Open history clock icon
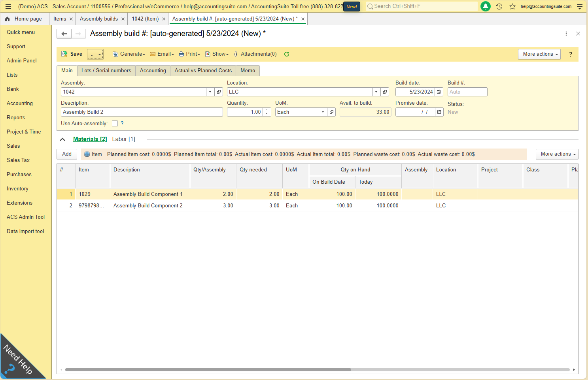Viewport: 588px width, 380px height. point(499,6)
